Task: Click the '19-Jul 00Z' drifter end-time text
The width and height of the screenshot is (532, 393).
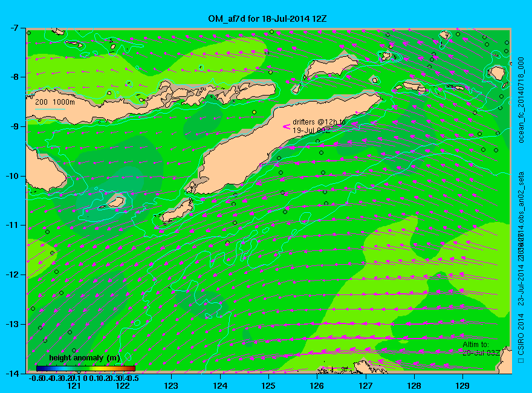Action: point(311,131)
